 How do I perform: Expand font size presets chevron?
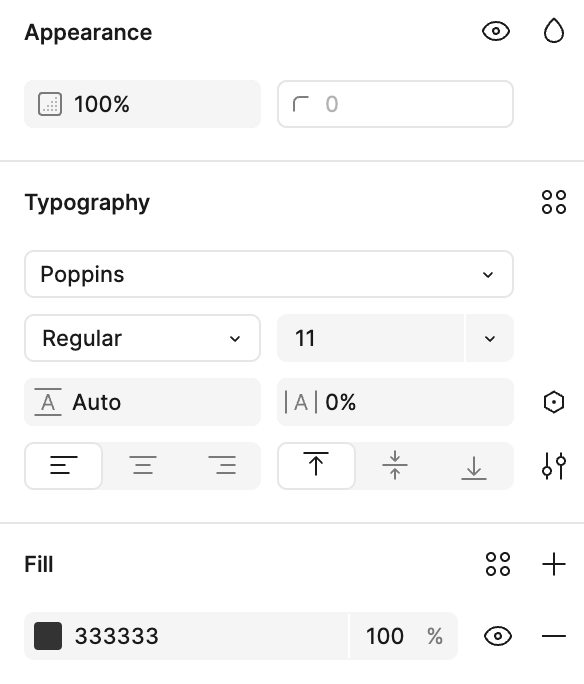click(490, 338)
